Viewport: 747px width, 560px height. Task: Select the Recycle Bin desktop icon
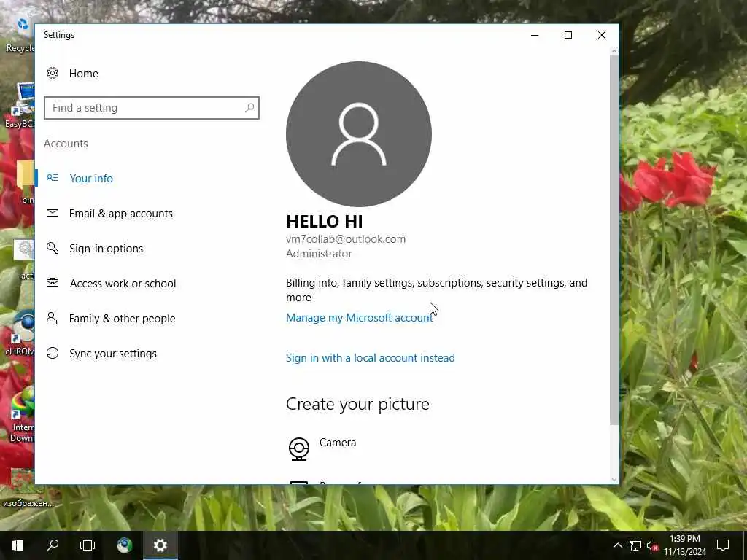click(20, 35)
